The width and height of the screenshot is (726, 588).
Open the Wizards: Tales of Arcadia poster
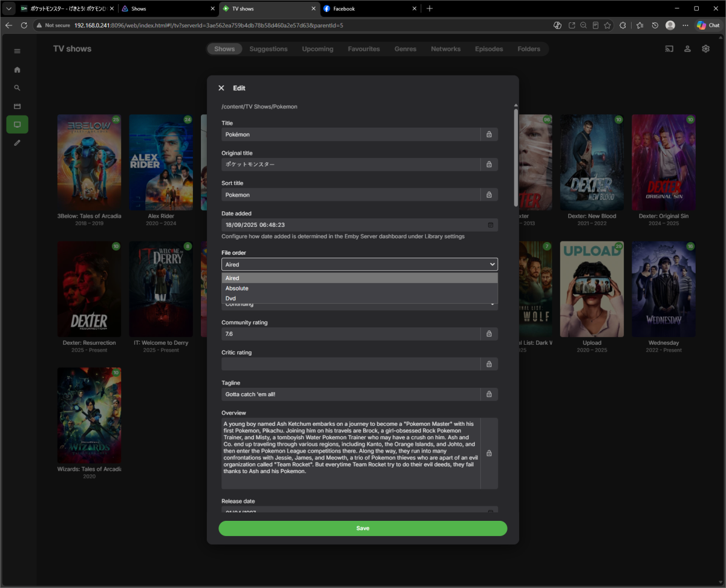pyautogui.click(x=89, y=416)
